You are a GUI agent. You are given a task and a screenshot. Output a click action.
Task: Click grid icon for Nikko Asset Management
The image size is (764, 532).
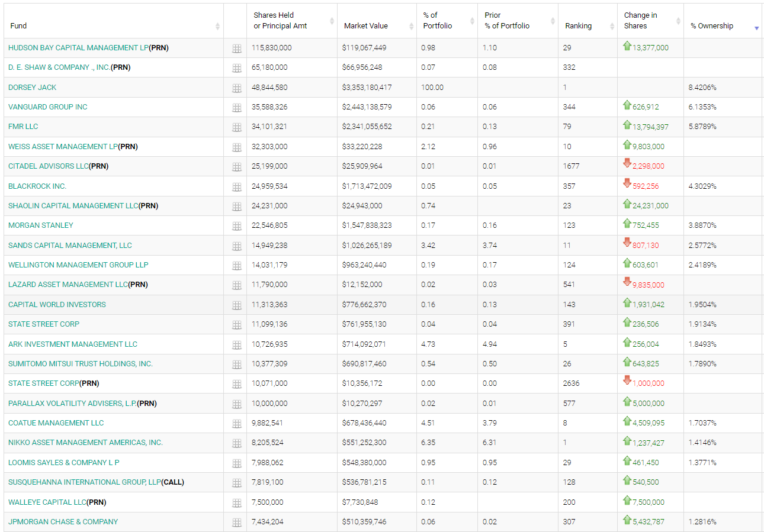pyautogui.click(x=237, y=443)
